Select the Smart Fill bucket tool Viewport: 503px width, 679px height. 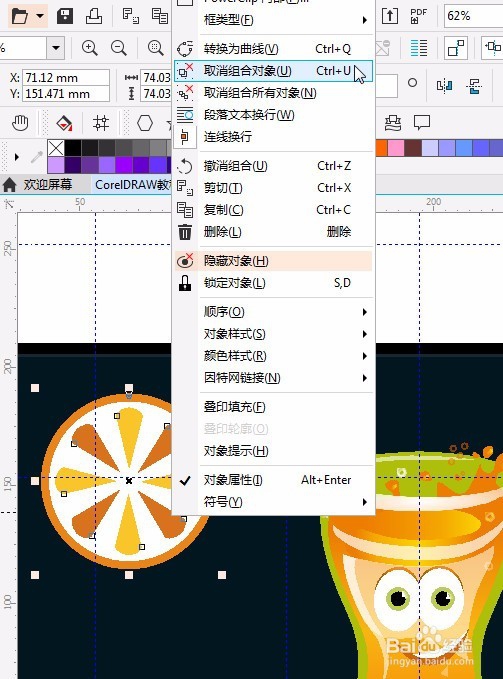64,123
